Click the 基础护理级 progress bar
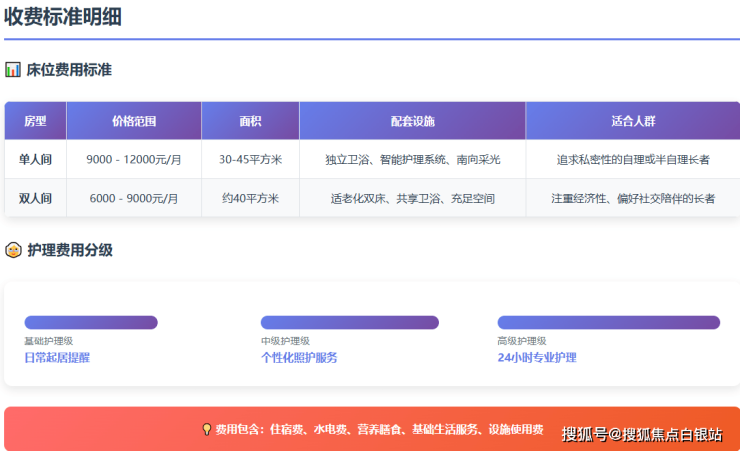Image resolution: width=740 pixels, height=451 pixels. pyautogui.click(x=91, y=322)
